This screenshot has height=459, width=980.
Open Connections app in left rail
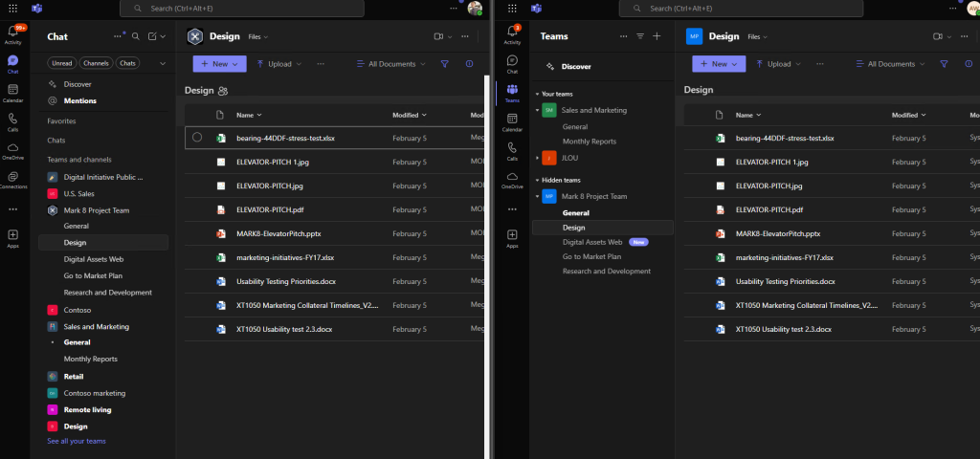coord(12,180)
